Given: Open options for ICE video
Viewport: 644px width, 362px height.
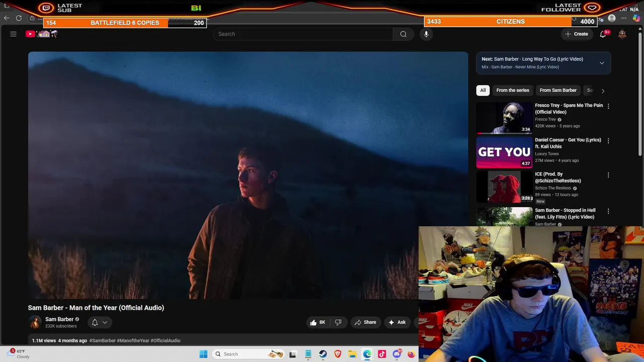Looking at the screenshot, I should point(608,175).
